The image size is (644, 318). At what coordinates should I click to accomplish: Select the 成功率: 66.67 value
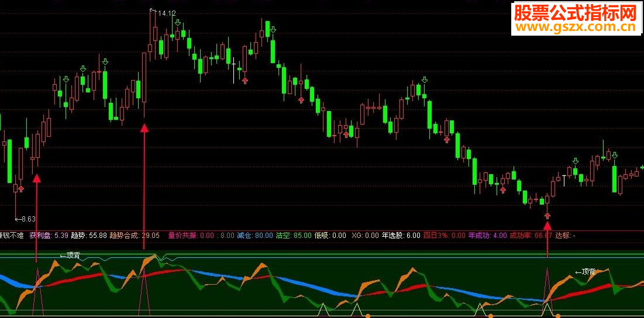pos(531,236)
